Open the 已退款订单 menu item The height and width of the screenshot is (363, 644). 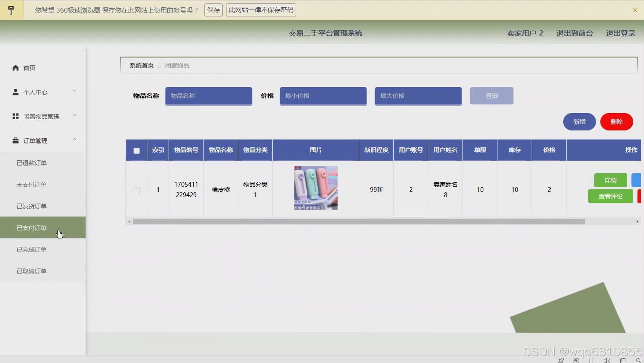click(x=43, y=163)
